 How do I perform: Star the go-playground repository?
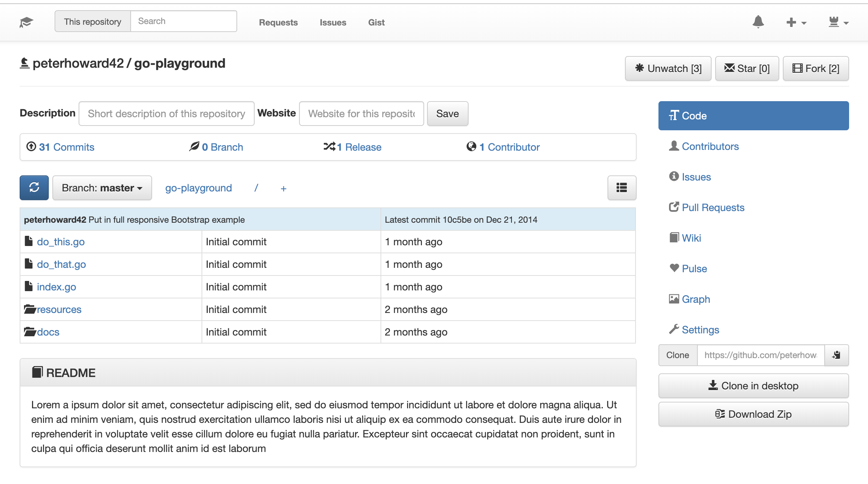pos(747,68)
